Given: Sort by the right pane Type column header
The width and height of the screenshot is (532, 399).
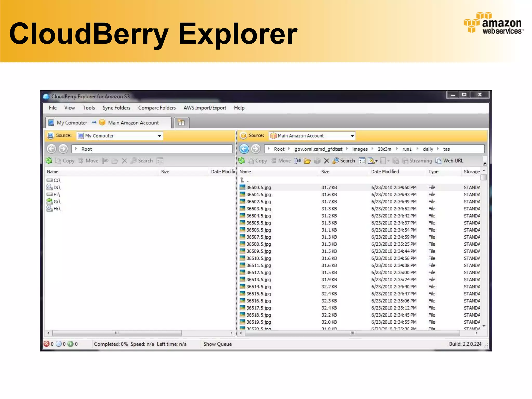Looking at the screenshot, I should (444, 172).
